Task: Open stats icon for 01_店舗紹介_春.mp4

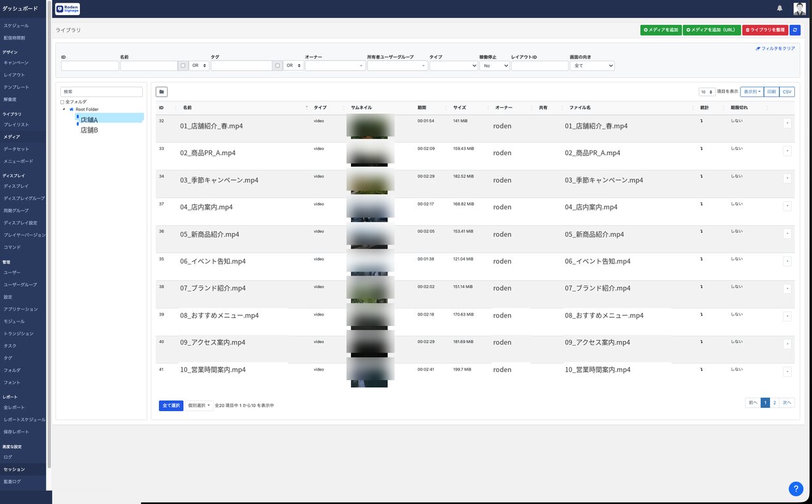Action: tap(702, 120)
